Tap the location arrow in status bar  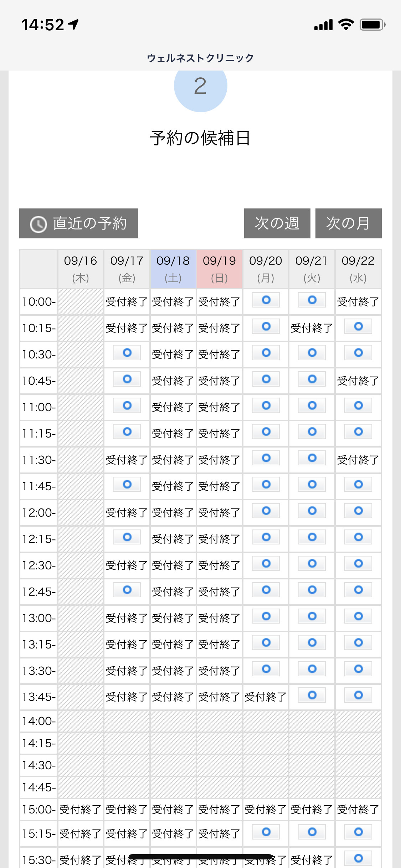[x=74, y=25]
